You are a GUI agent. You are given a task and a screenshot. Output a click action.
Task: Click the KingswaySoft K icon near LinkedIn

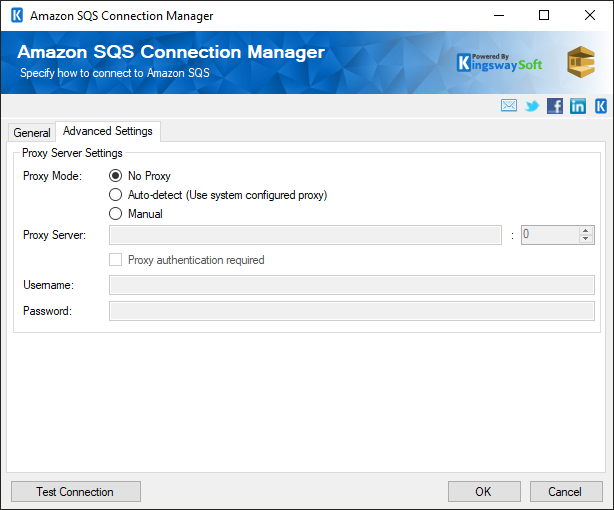pyautogui.click(x=601, y=106)
